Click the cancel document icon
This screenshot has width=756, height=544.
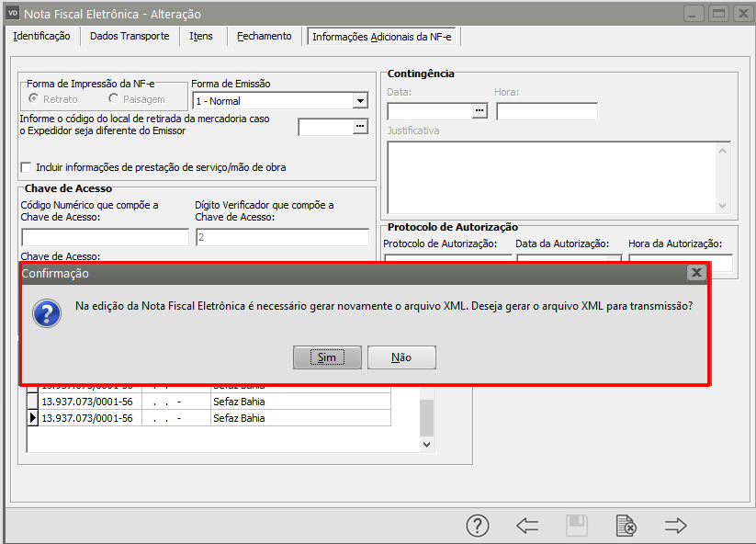(626, 526)
